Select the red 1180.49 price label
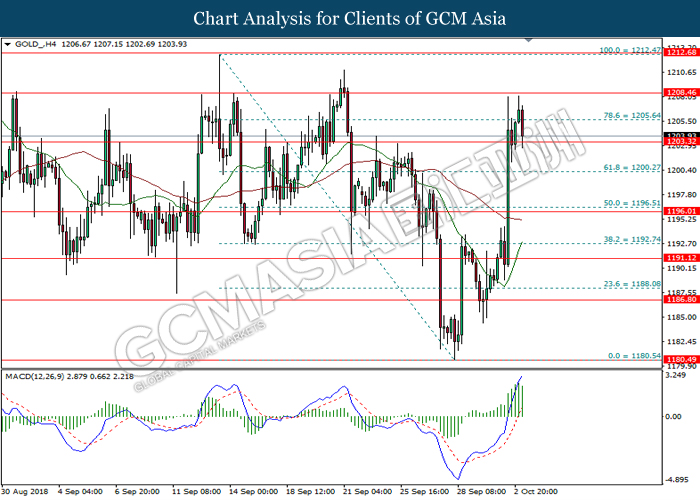This screenshot has height=500, width=700. [x=681, y=359]
